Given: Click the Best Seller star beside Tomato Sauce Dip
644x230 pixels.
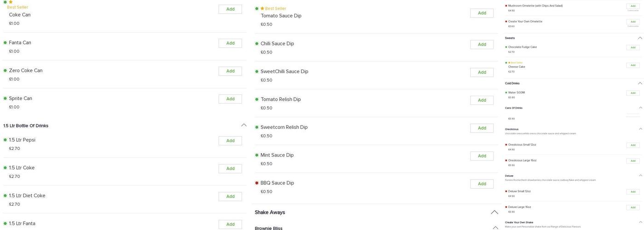Looking at the screenshot, I should (262, 8).
